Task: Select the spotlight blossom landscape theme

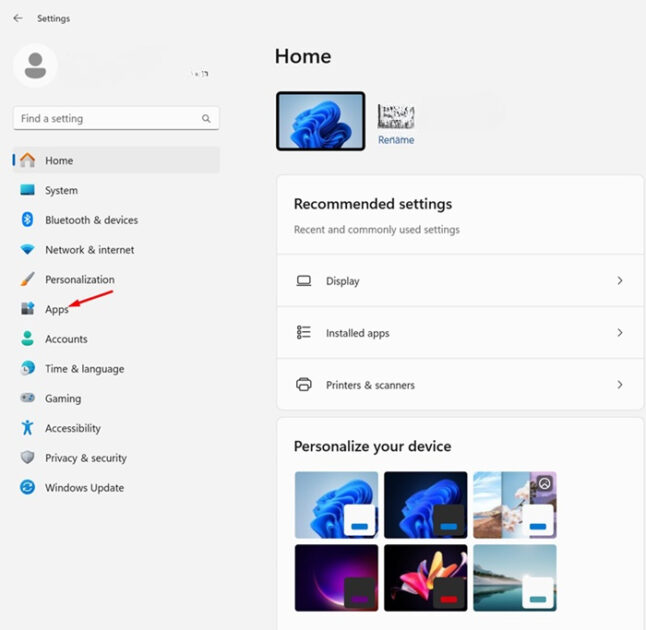Action: pyautogui.click(x=515, y=505)
